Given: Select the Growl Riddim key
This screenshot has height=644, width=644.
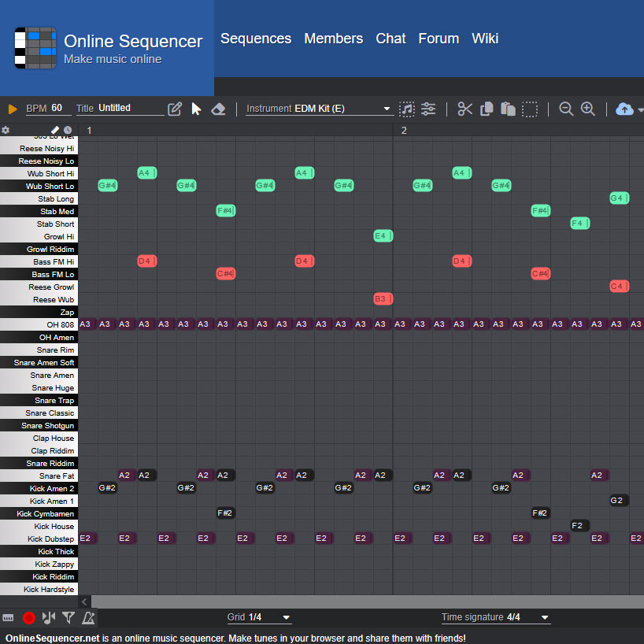Looking at the screenshot, I should 39,250.
